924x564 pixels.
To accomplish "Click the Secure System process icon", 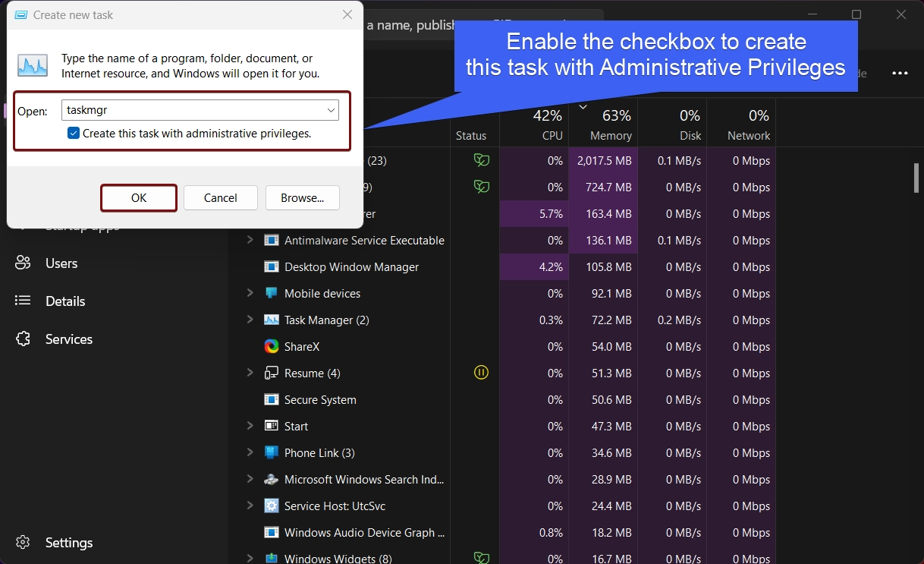I will [272, 400].
